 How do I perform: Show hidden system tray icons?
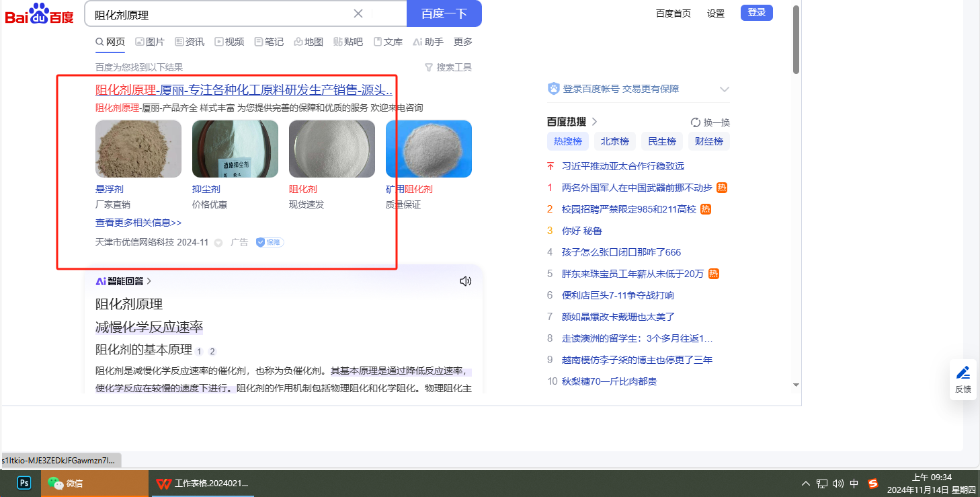pos(806,483)
